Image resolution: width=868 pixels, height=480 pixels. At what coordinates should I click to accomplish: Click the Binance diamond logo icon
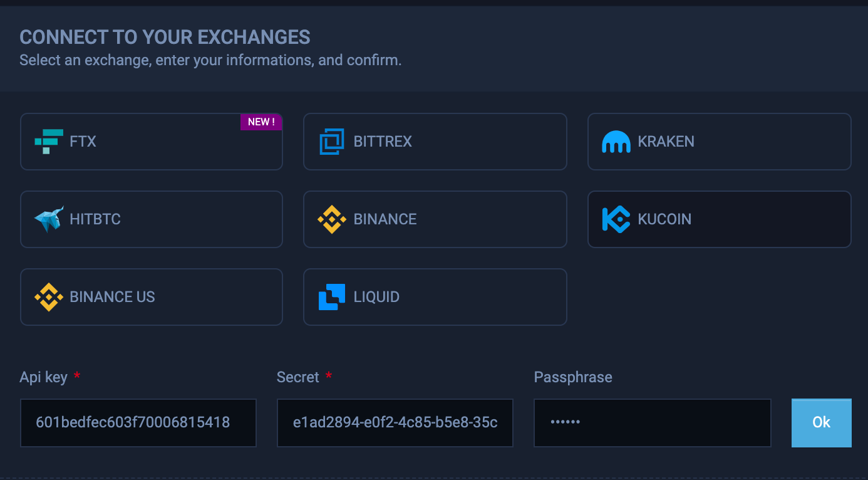332,219
